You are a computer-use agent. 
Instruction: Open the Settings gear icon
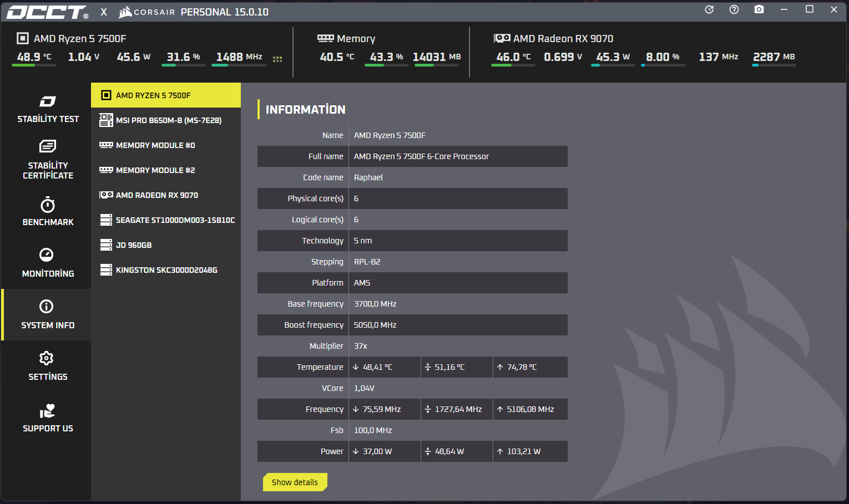(47, 358)
